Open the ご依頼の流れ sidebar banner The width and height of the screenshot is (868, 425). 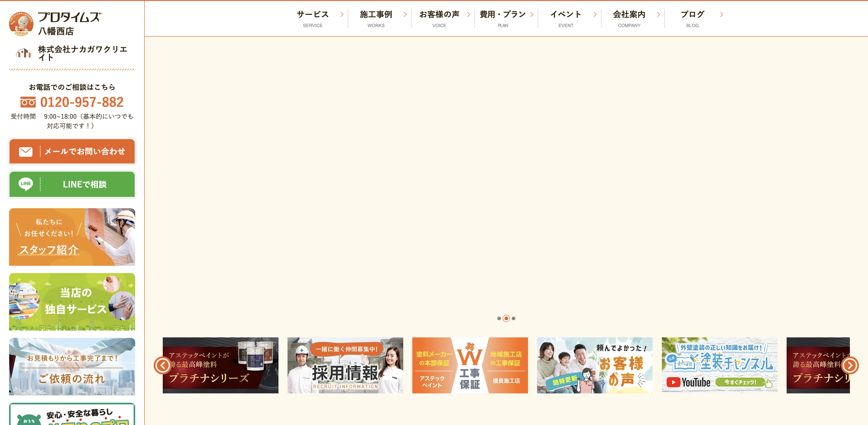click(x=72, y=367)
